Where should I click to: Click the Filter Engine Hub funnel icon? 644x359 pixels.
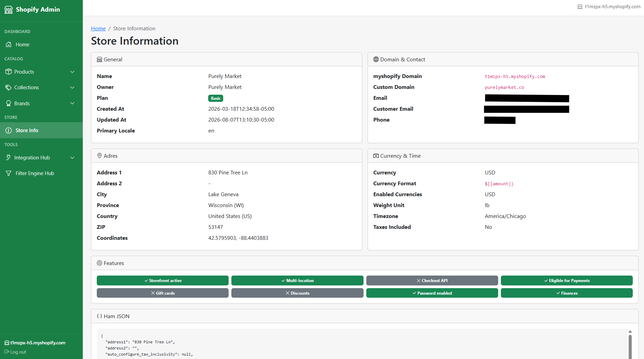[9, 173]
